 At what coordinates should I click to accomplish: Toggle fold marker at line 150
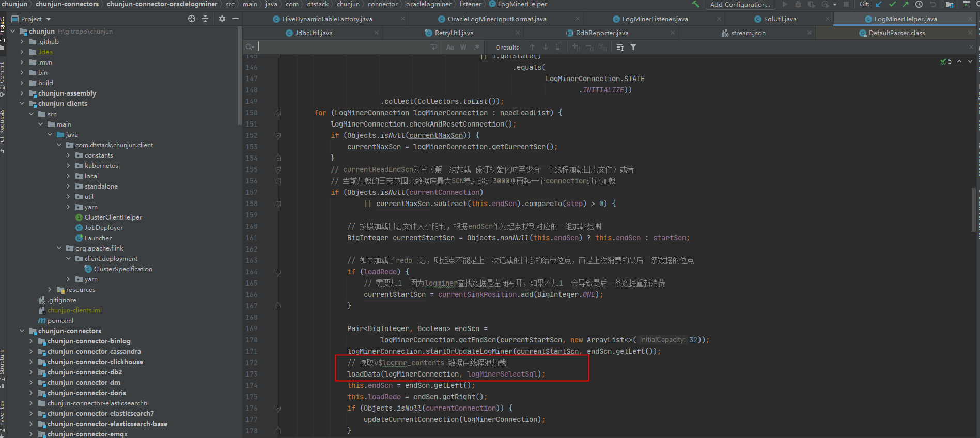click(x=278, y=113)
